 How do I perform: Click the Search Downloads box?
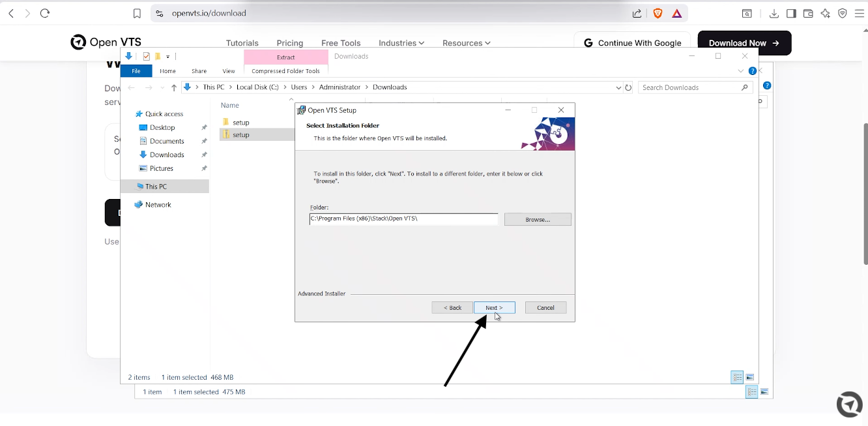coord(695,87)
